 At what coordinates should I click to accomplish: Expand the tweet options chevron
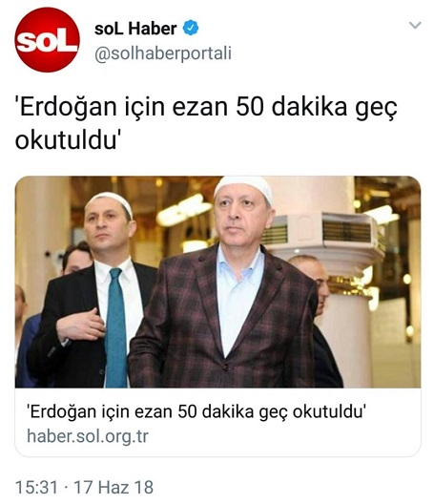pyautogui.click(x=415, y=25)
